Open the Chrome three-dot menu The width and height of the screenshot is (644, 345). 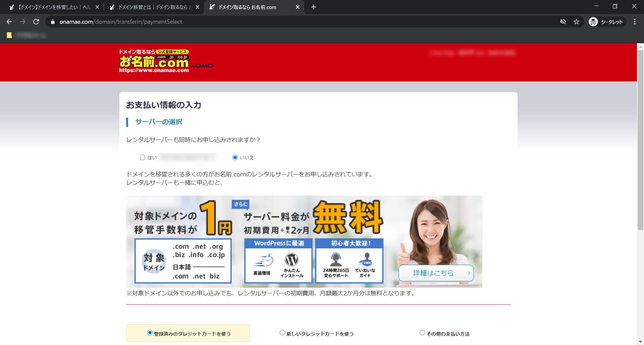(635, 22)
